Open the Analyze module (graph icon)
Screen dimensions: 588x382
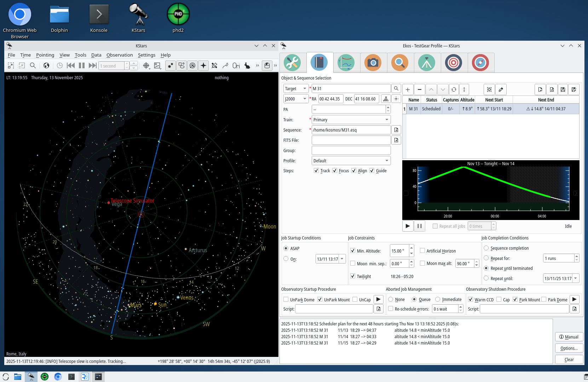(x=346, y=63)
